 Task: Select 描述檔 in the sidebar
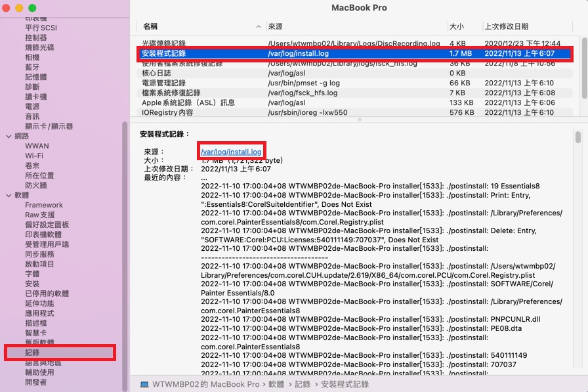[x=36, y=323]
